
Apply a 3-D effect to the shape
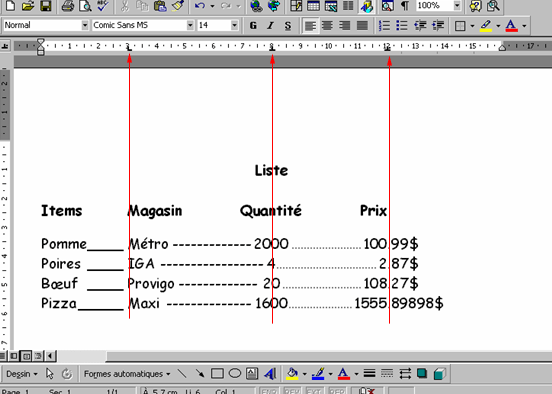(x=439, y=374)
